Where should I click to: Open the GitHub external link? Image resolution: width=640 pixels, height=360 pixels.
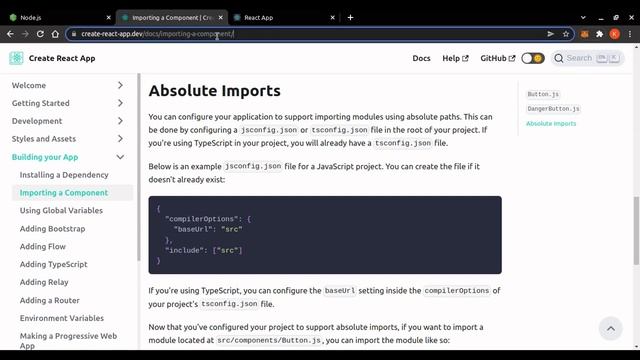pyautogui.click(x=498, y=58)
